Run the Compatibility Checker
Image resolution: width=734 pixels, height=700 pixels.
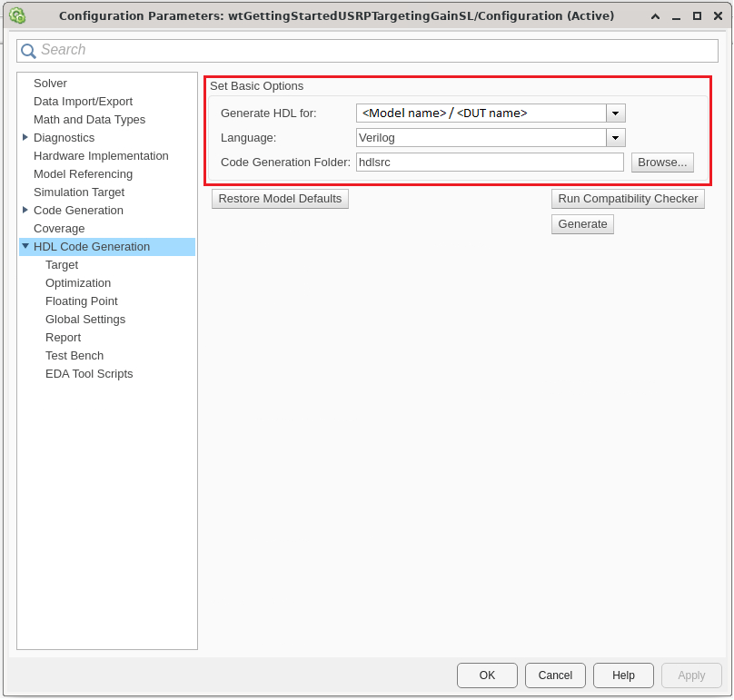click(628, 199)
